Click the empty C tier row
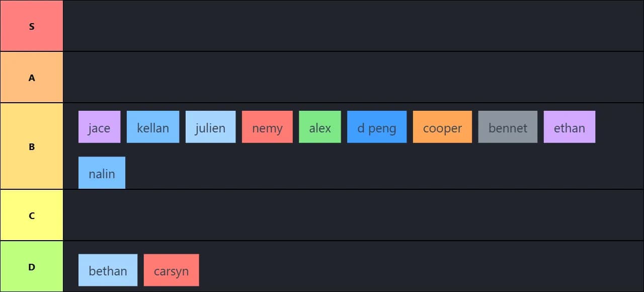This screenshot has width=644, height=292. tap(352, 215)
